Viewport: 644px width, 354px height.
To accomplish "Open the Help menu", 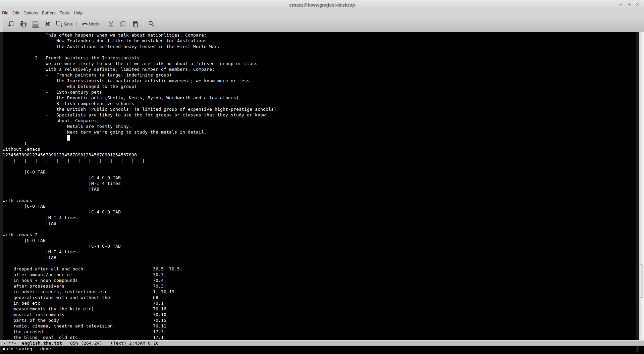I will 78,13.
